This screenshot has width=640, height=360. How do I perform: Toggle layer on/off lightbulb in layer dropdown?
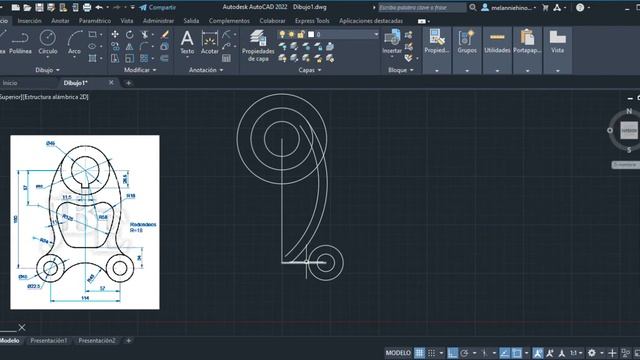pos(282,34)
